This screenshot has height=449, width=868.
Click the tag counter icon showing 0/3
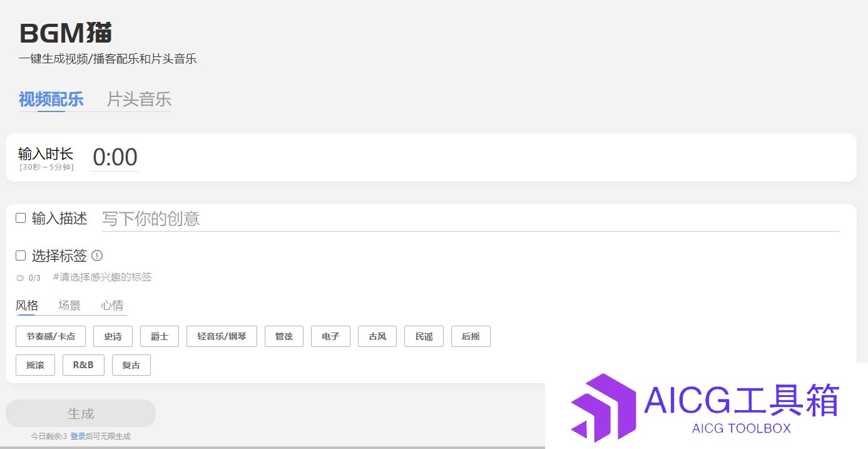20,278
